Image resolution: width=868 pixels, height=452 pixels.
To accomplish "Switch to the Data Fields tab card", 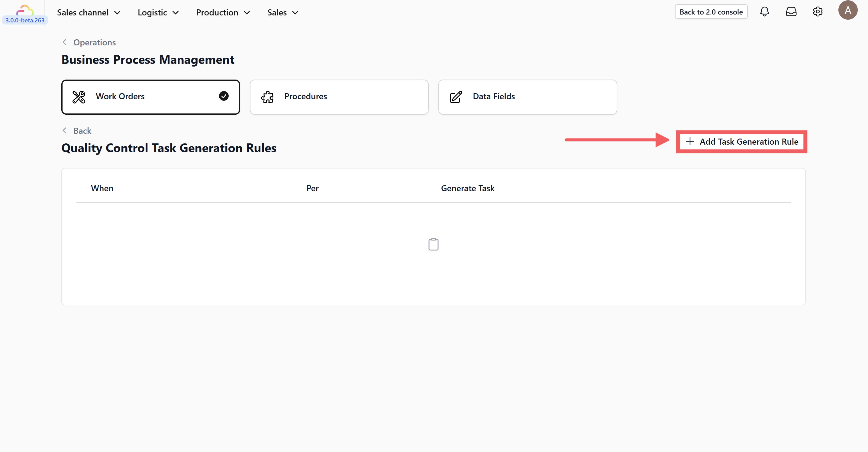I will pyautogui.click(x=527, y=97).
